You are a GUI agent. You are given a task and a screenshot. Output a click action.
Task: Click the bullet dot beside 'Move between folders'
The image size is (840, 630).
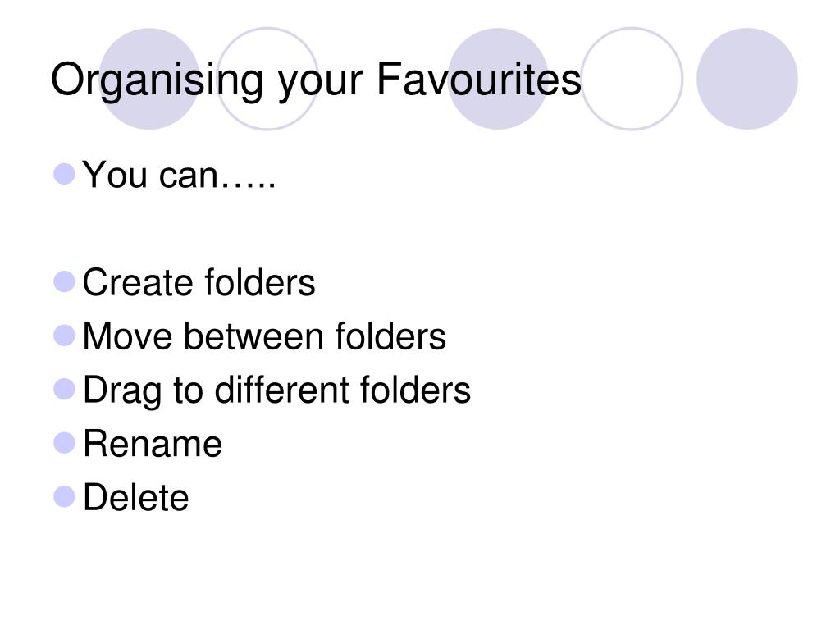coord(64,336)
